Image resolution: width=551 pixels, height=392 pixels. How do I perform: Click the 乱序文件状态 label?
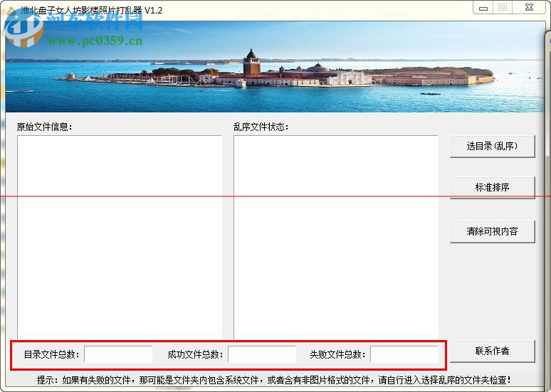click(x=261, y=127)
